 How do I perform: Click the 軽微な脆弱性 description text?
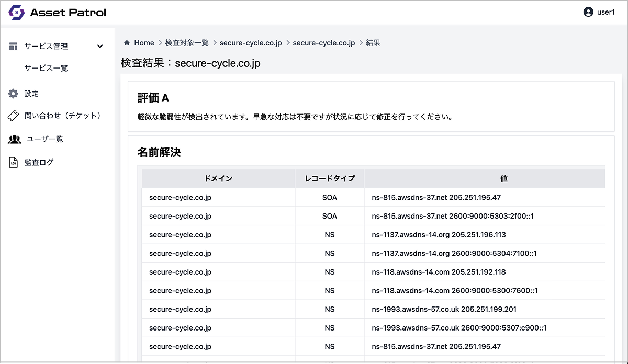click(295, 117)
